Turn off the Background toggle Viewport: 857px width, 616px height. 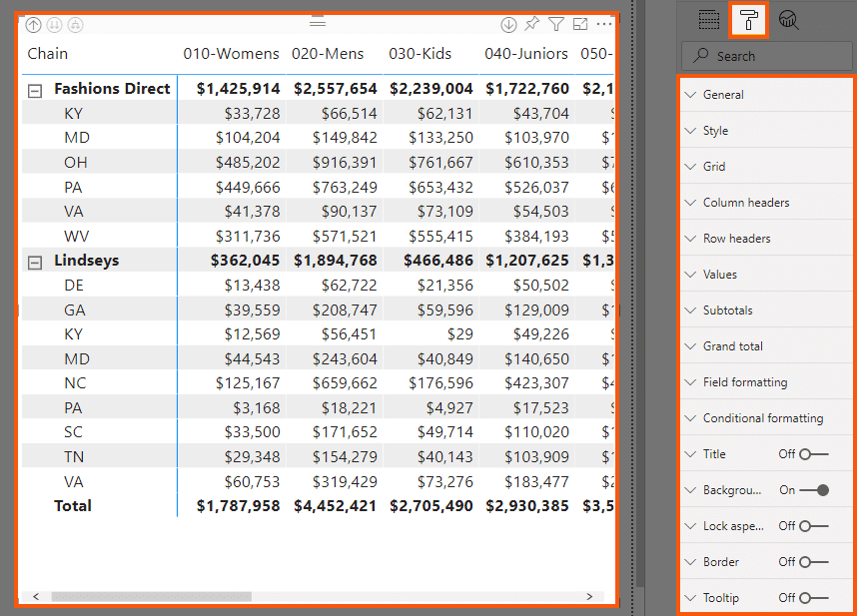pyautogui.click(x=815, y=490)
